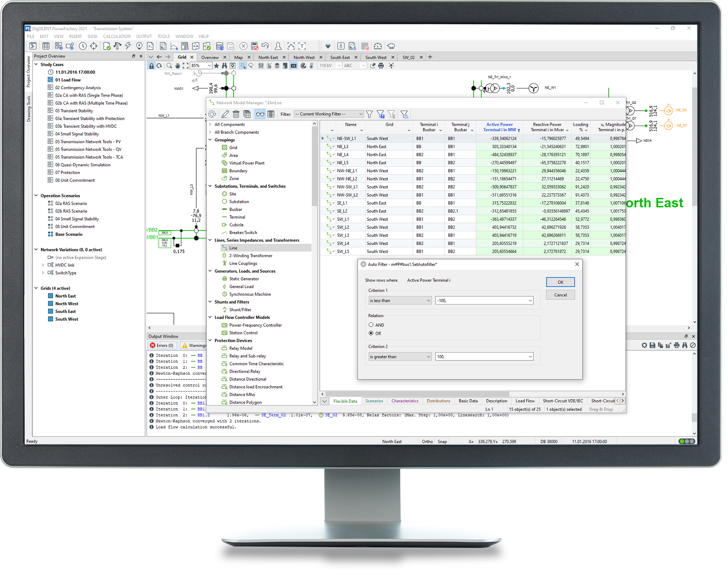Toggle the Snap mode in status bar
Viewport: 728px width, 584px height.
443,442
